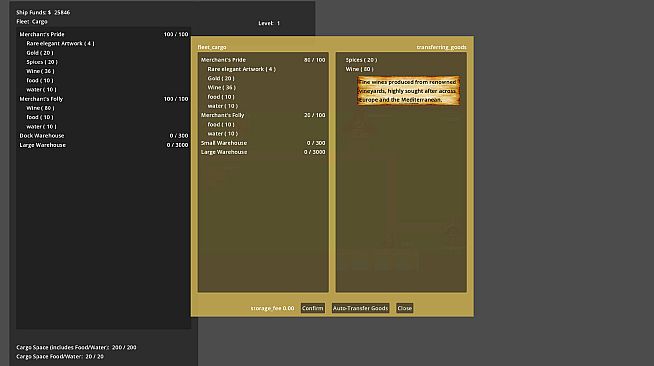
Task: Click Spices ( 20 ) in transferring goods
Action: [x=361, y=60]
